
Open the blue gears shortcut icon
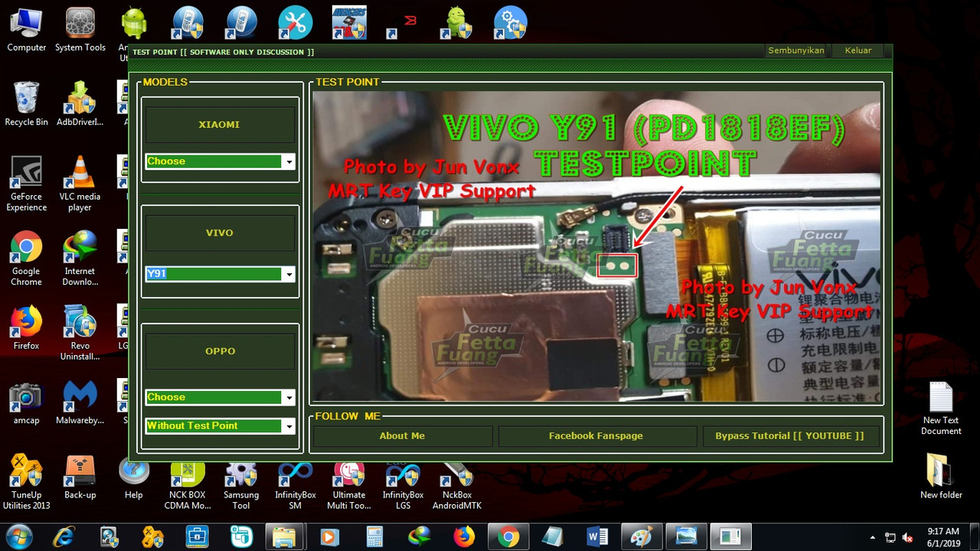[x=510, y=23]
